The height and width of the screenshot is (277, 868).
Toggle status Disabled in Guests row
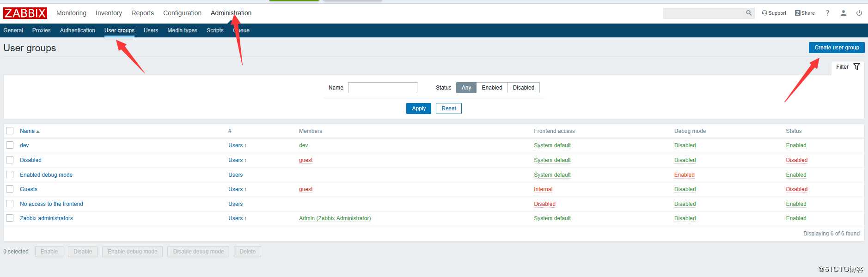tap(796, 189)
